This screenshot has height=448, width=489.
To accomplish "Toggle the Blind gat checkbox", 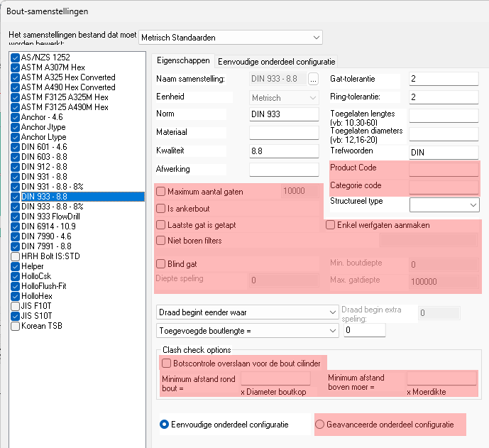I will [161, 264].
